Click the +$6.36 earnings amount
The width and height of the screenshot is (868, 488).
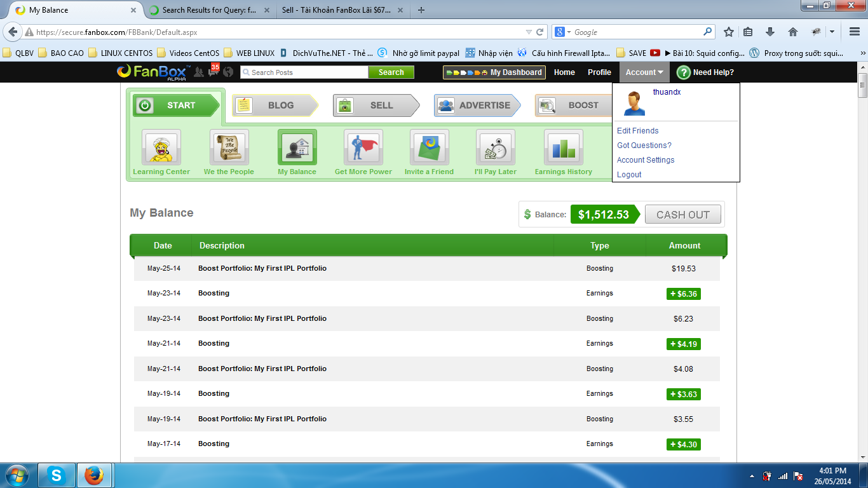point(684,294)
